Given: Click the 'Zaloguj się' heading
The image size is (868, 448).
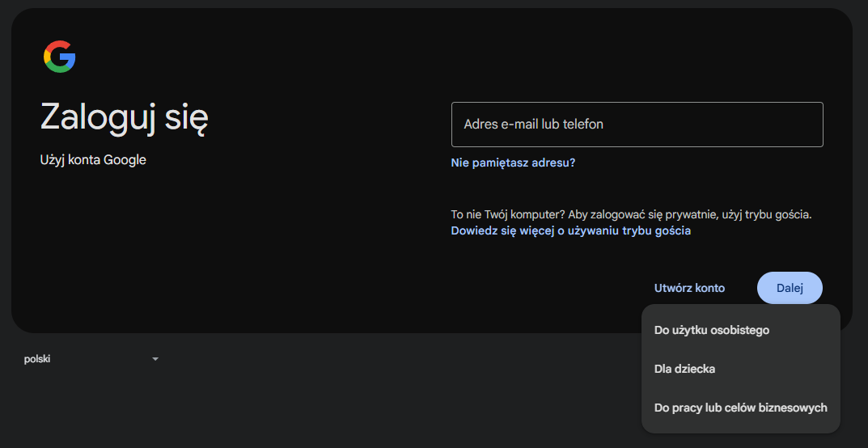Looking at the screenshot, I should (x=125, y=117).
